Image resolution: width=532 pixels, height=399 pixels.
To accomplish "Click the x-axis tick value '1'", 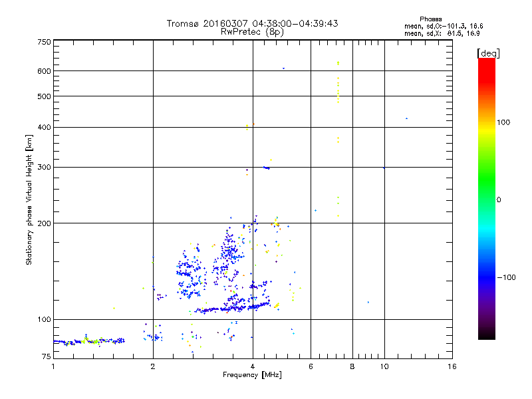I will (x=53, y=366).
